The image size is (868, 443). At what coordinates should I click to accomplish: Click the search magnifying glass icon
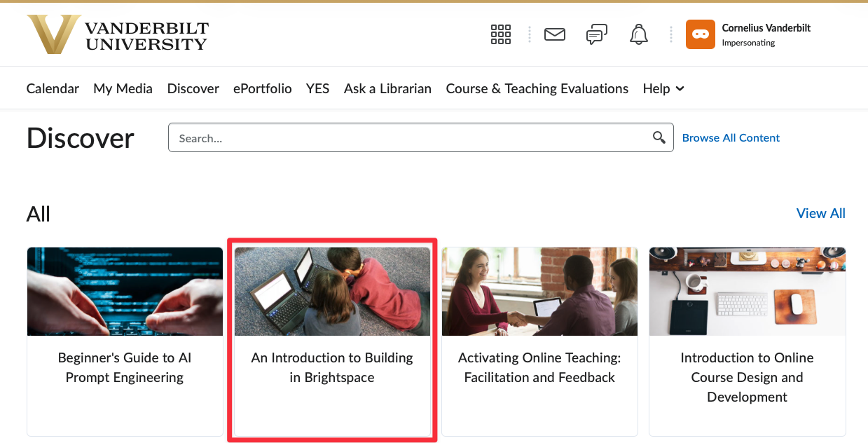point(659,137)
